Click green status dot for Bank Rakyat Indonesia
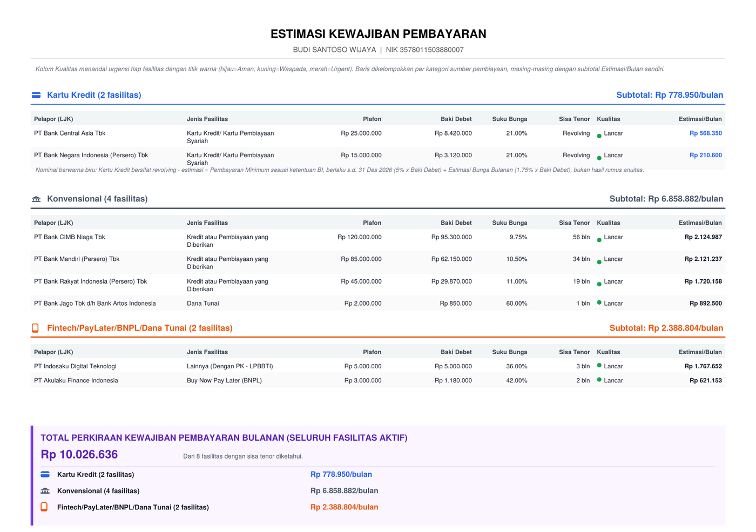Viewport: 756px width, 532px height. pyautogui.click(x=599, y=284)
